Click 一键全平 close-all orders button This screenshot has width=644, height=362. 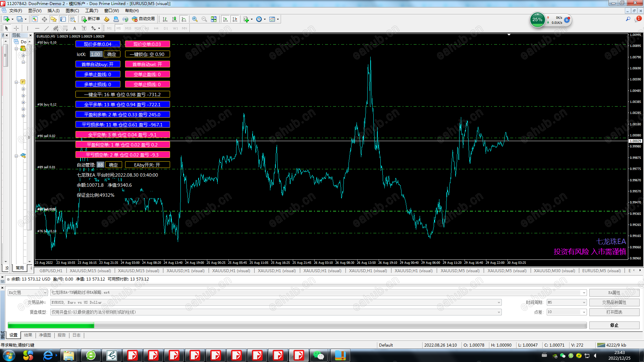click(122, 95)
